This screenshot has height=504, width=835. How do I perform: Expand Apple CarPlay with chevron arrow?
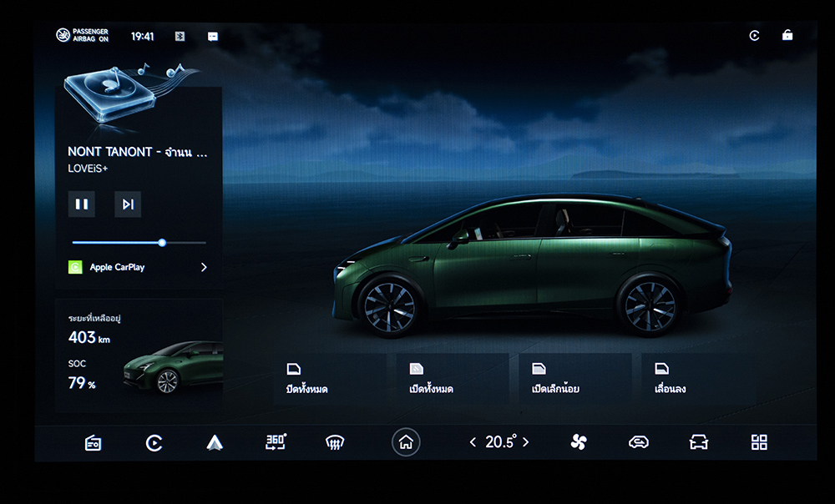tap(204, 268)
